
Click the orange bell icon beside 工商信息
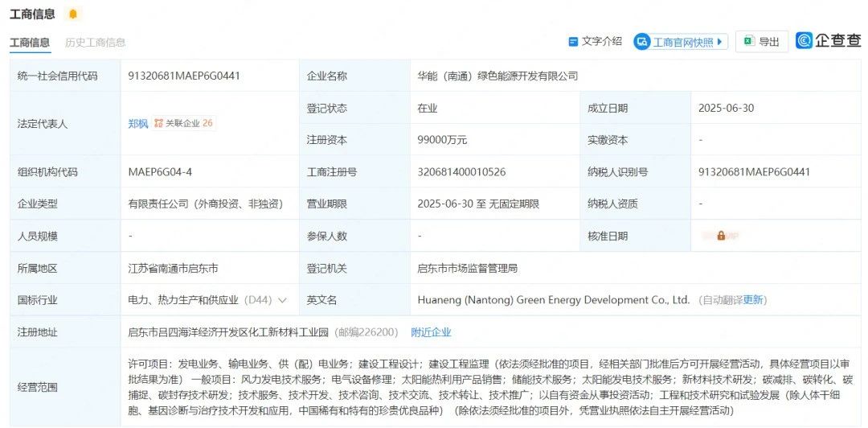point(73,14)
